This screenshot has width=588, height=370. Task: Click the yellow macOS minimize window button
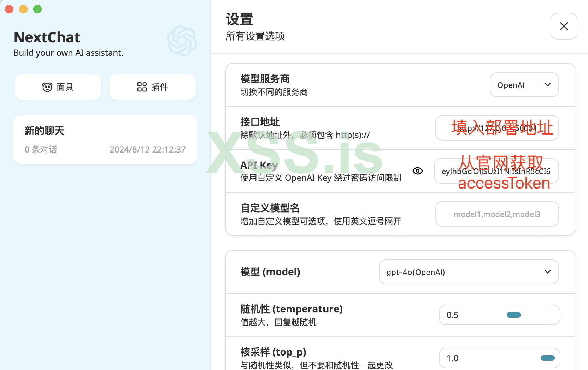coord(23,9)
